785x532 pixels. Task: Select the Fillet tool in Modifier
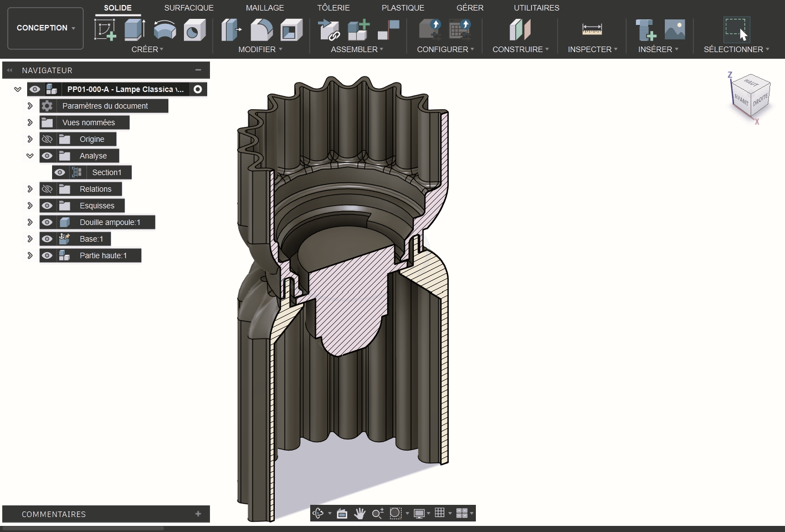click(x=261, y=30)
